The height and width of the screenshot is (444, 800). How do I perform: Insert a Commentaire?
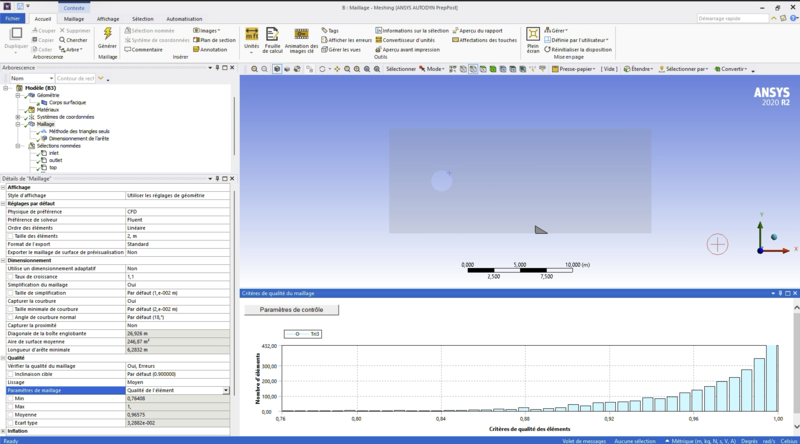pos(143,50)
